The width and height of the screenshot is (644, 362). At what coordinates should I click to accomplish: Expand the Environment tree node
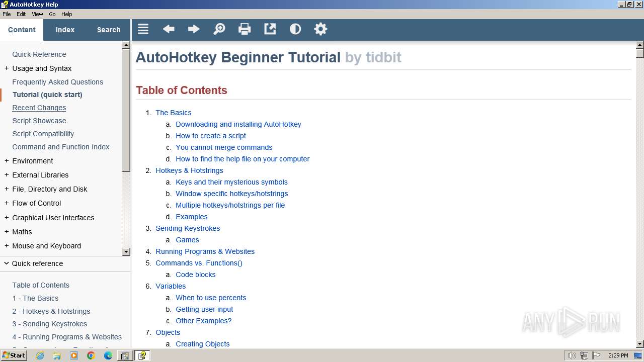coord(7,161)
